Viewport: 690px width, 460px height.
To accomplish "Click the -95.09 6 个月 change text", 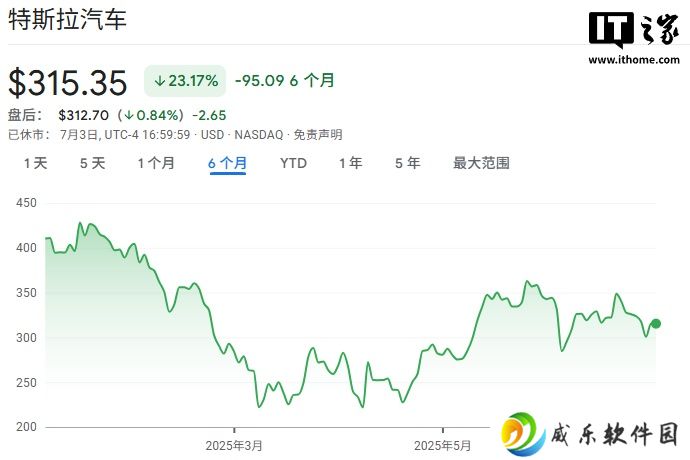I will pos(285,81).
